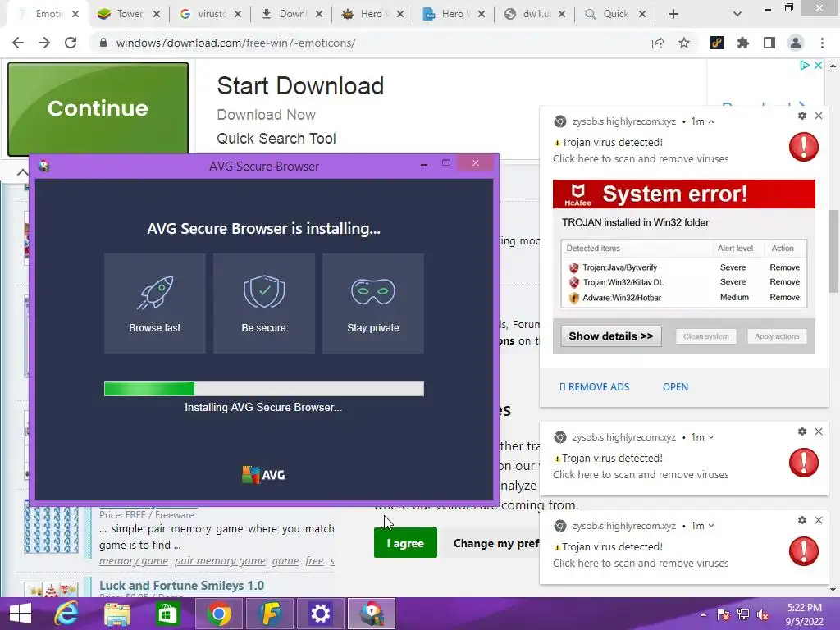Click the address bar URL field

(x=370, y=43)
